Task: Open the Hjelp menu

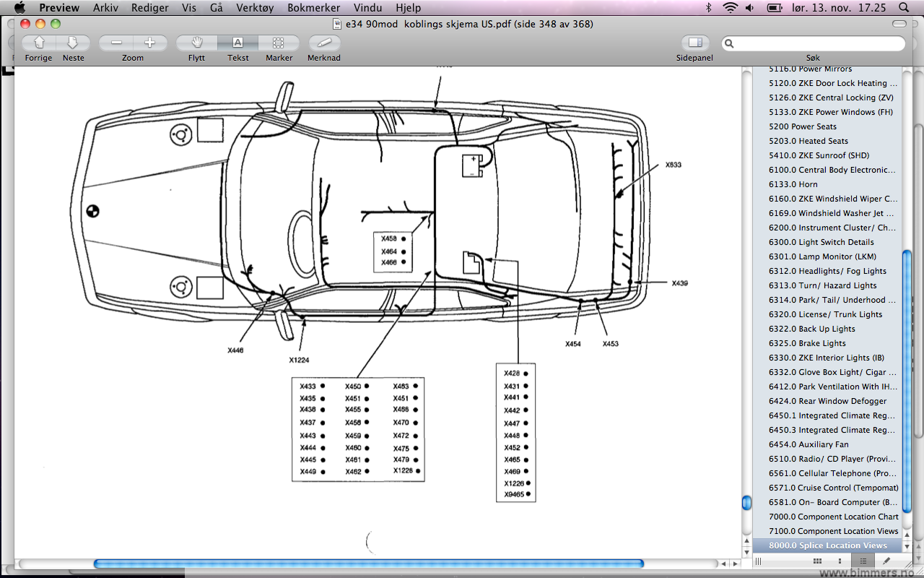Action: (x=409, y=8)
